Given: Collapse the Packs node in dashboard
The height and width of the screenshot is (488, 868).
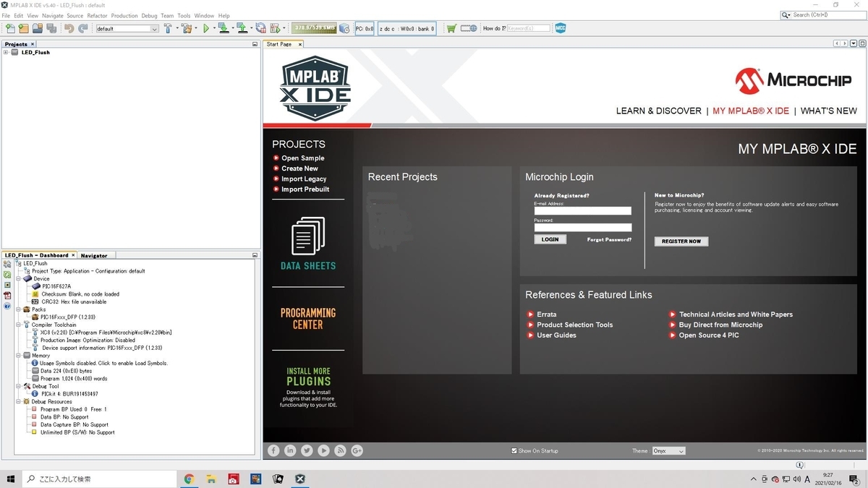Looking at the screenshot, I should tap(19, 309).
